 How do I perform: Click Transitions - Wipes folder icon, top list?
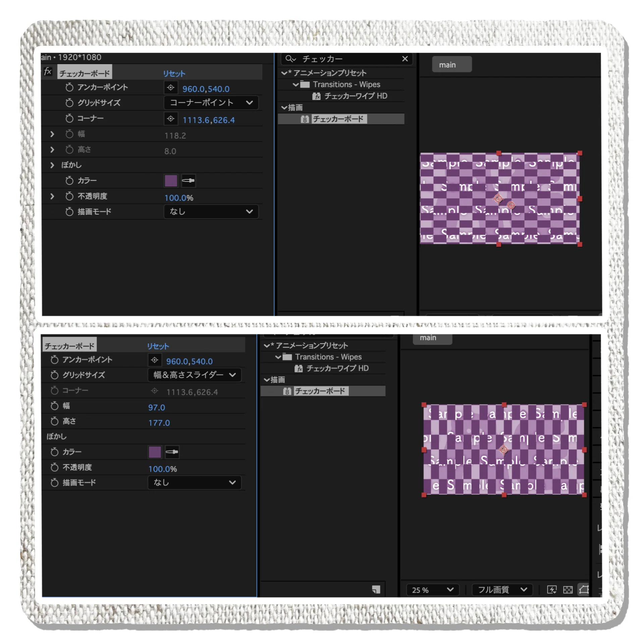(305, 84)
